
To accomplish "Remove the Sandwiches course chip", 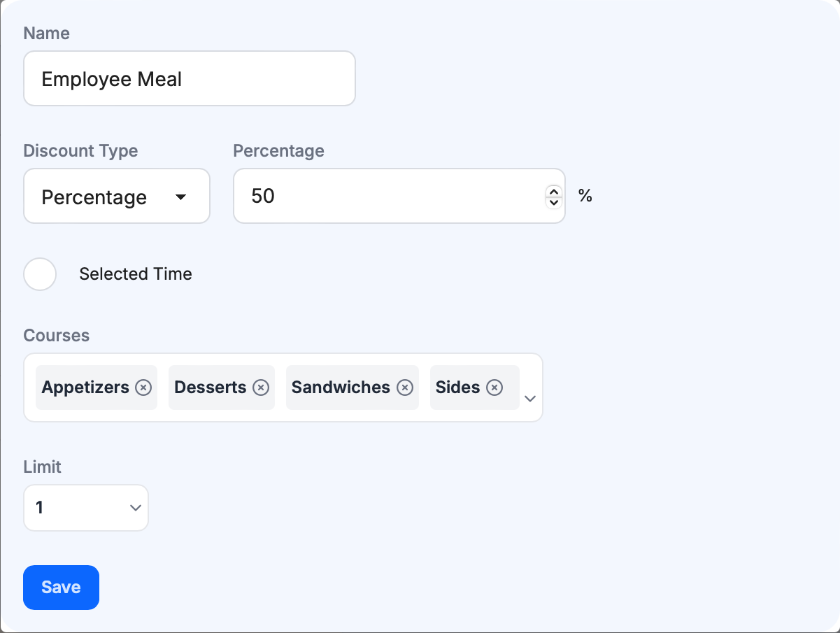I will point(405,387).
